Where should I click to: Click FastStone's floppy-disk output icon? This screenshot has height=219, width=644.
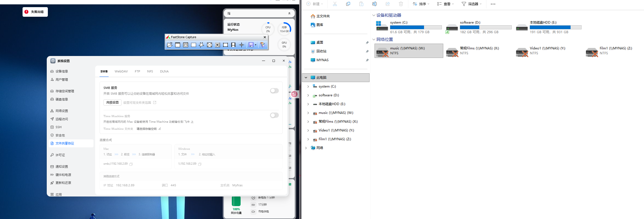tap(251, 45)
